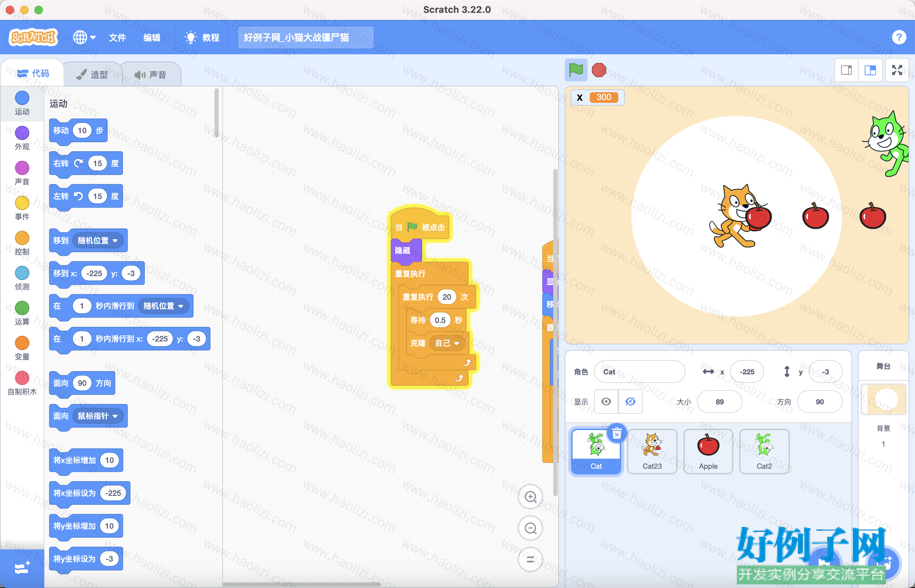Image resolution: width=915 pixels, height=588 pixels.
Task: Edit the sprite x position field
Action: [747, 372]
